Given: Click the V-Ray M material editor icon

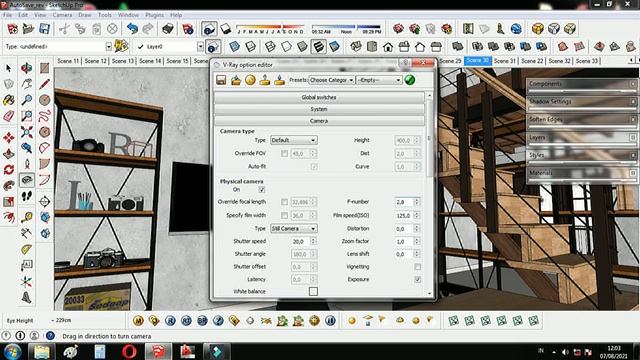Looking at the screenshot, I should coord(138,321).
